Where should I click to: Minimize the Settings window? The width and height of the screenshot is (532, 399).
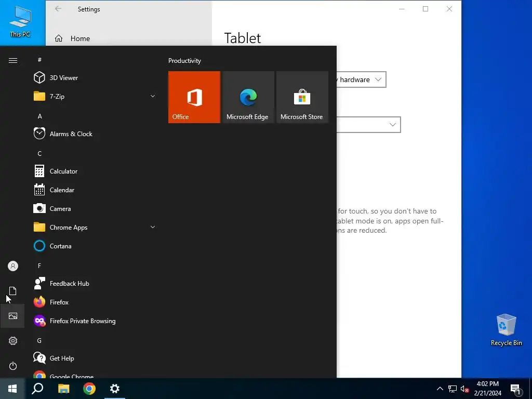point(402,9)
